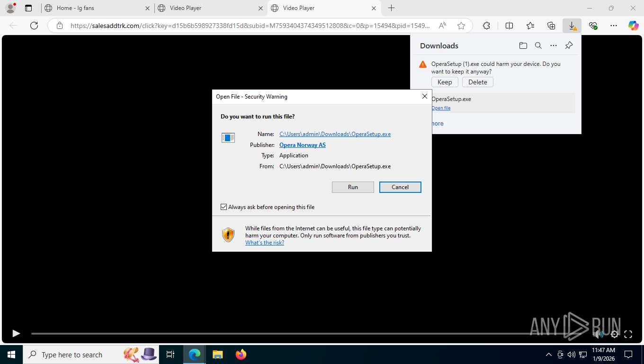Keep the OperaSetup (1).exe download

445,82
